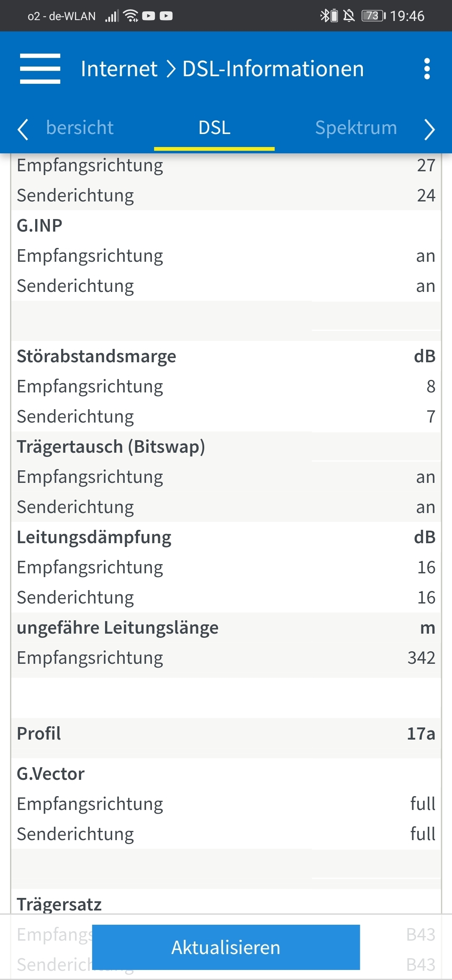452x980 pixels.
Task: Tap the Aktualisieren button
Action: coord(226,947)
